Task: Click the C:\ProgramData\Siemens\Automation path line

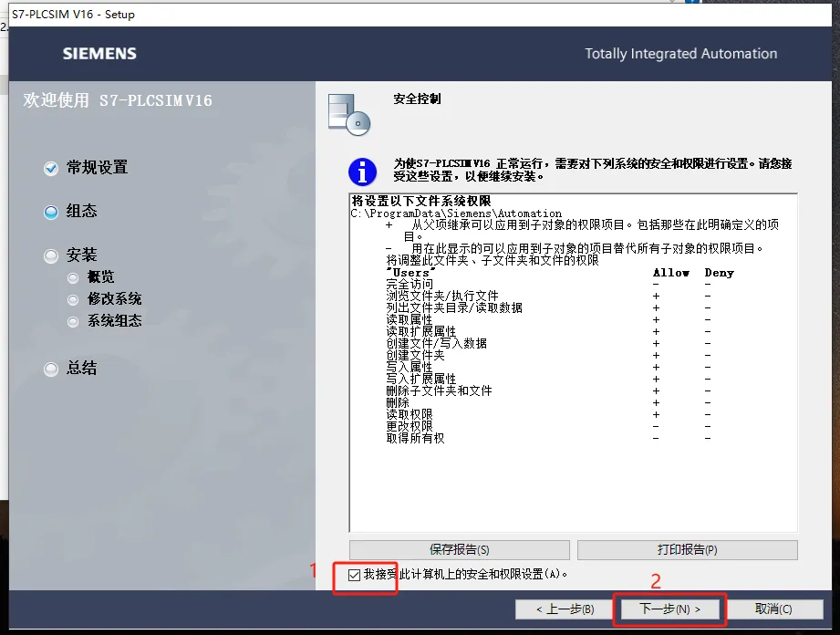Action: coord(456,213)
